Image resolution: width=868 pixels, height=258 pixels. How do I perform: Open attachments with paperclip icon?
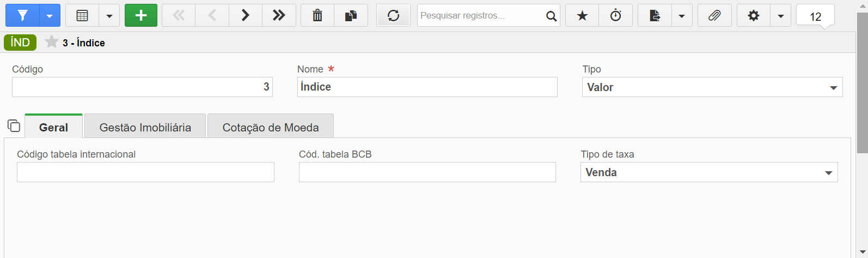[x=714, y=16]
